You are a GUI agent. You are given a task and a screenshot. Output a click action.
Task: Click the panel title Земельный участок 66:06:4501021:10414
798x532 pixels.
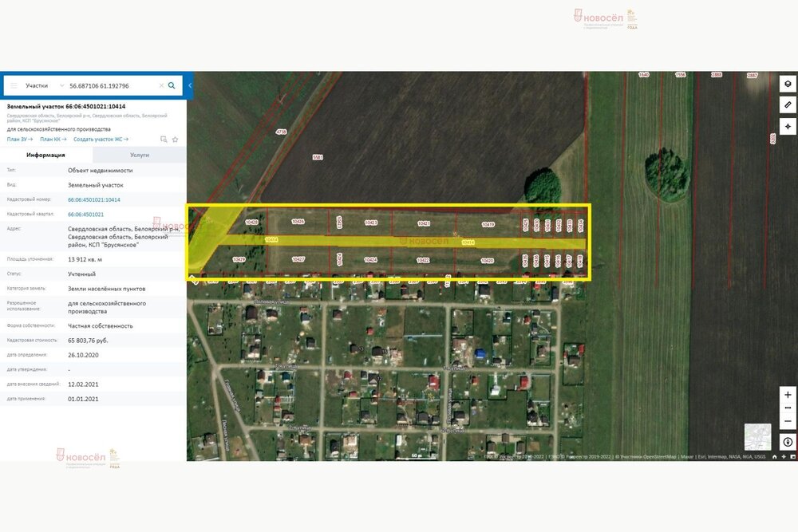pyautogui.click(x=66, y=106)
